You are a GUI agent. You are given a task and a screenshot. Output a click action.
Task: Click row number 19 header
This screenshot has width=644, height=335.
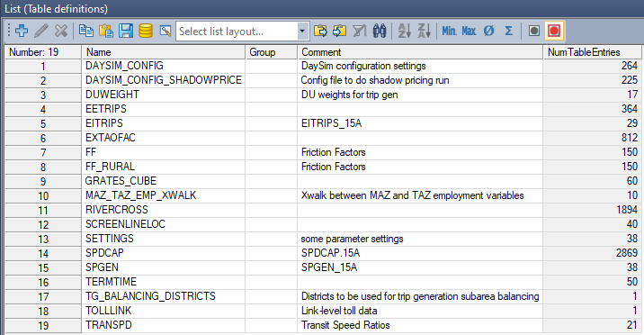click(x=43, y=326)
